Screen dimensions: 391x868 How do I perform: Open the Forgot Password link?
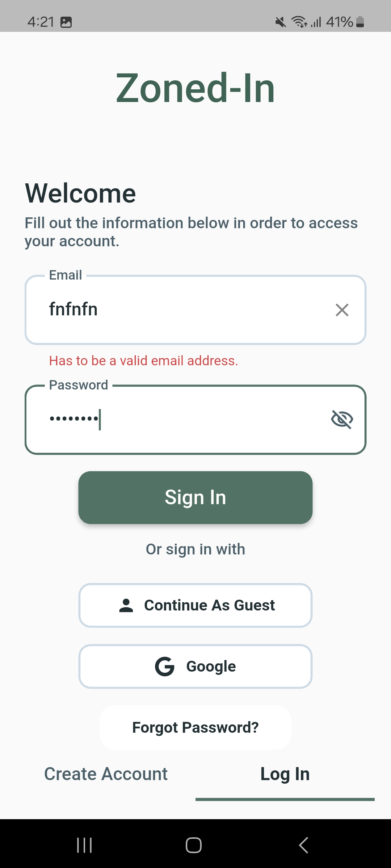click(x=195, y=727)
